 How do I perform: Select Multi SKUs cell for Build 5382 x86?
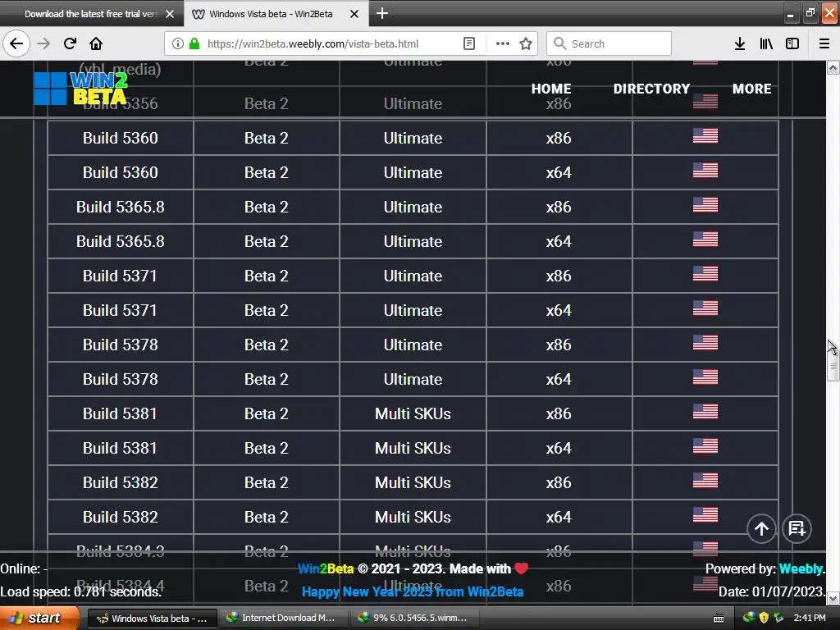click(413, 482)
